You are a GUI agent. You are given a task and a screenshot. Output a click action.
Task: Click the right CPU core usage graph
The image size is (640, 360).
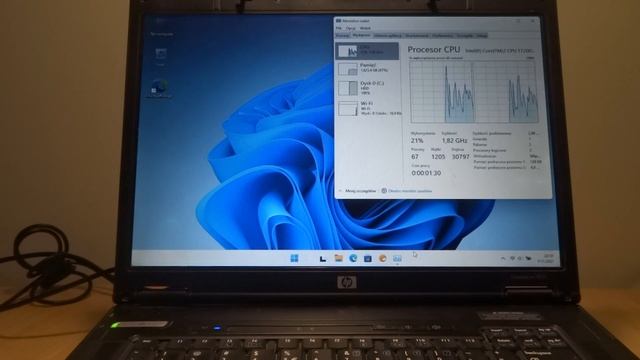point(506,92)
